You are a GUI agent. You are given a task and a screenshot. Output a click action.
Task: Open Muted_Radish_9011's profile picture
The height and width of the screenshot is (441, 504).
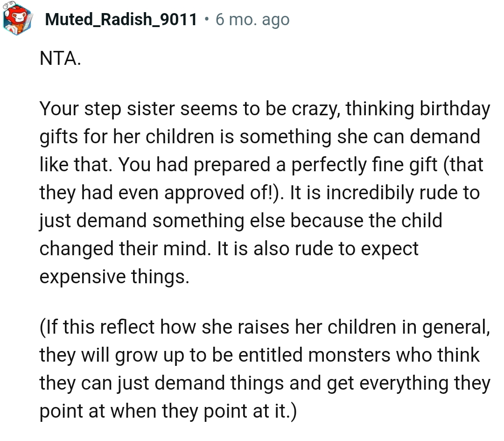pos(17,18)
